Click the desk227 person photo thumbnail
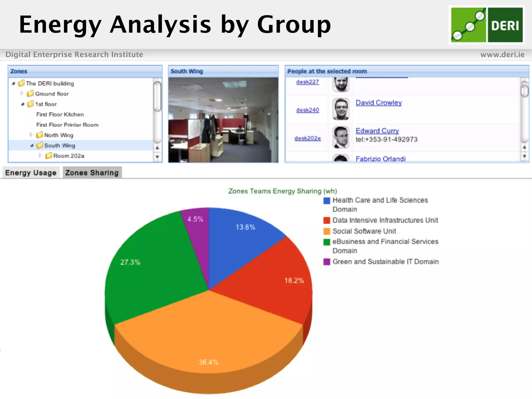Viewport: 532px width, 399px height. click(341, 85)
